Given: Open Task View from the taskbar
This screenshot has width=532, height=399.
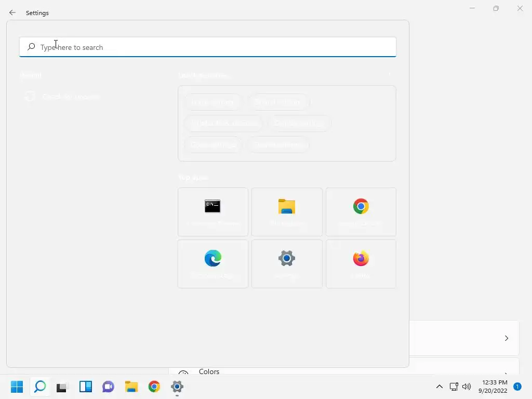Looking at the screenshot, I should 62,387.
